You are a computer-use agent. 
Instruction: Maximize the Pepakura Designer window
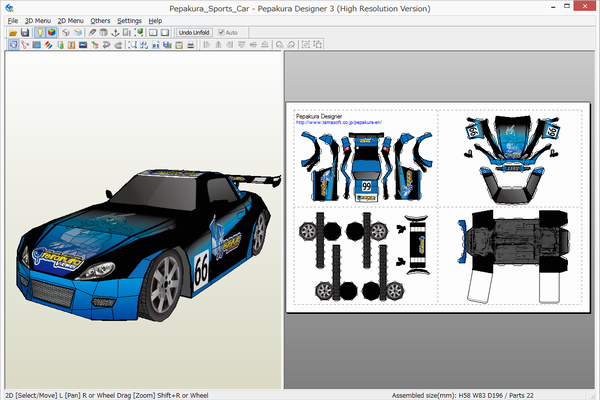pyautogui.click(x=567, y=6)
